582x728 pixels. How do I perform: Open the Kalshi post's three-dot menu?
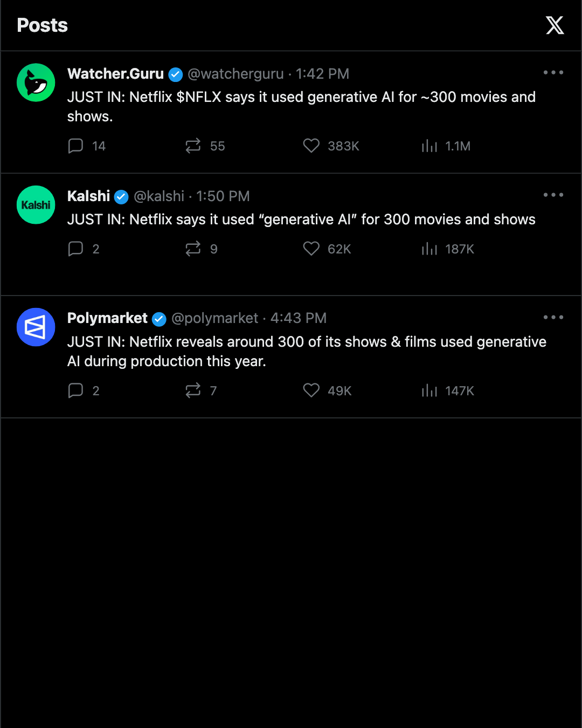coord(553,195)
